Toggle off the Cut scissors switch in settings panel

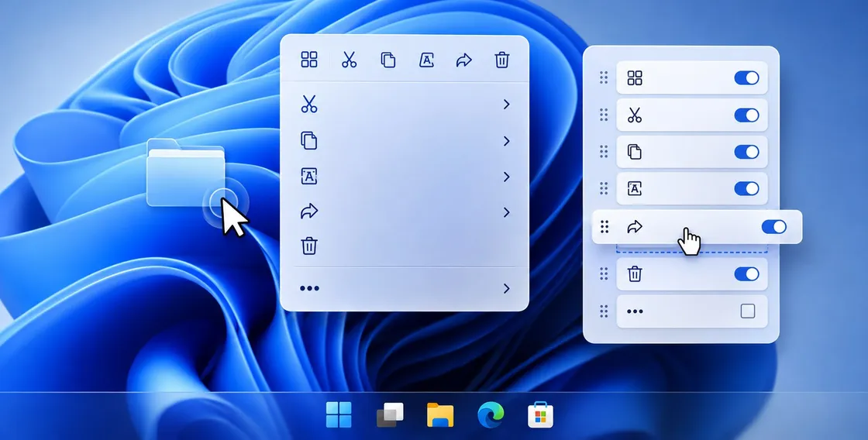[x=746, y=115]
